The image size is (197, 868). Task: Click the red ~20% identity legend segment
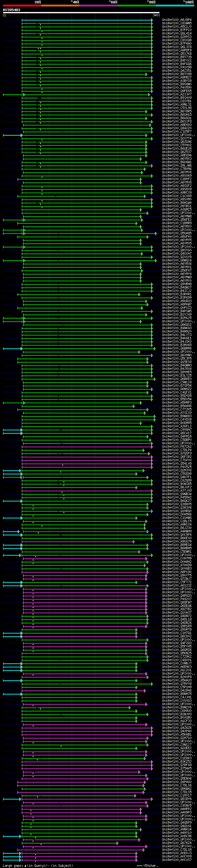click(x=22, y=6)
